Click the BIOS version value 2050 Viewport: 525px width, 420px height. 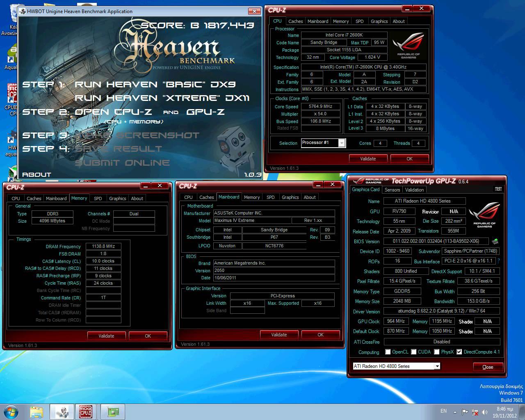coord(274,270)
